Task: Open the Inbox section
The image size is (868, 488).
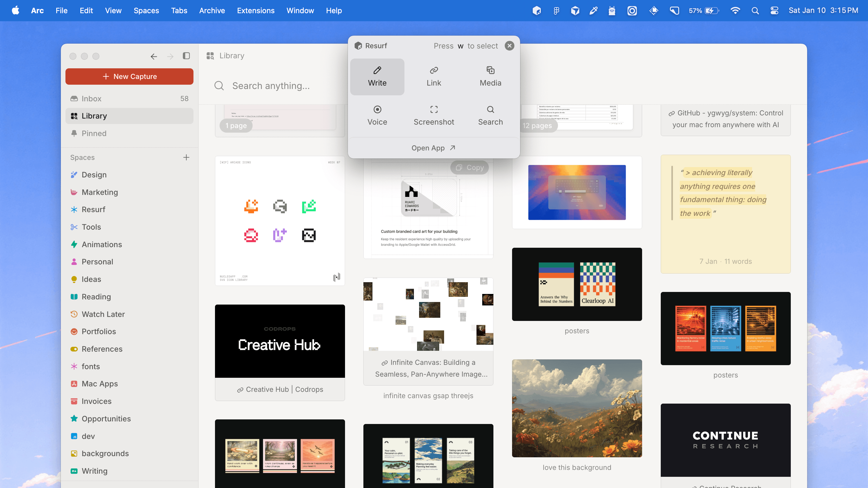Action: (x=92, y=99)
